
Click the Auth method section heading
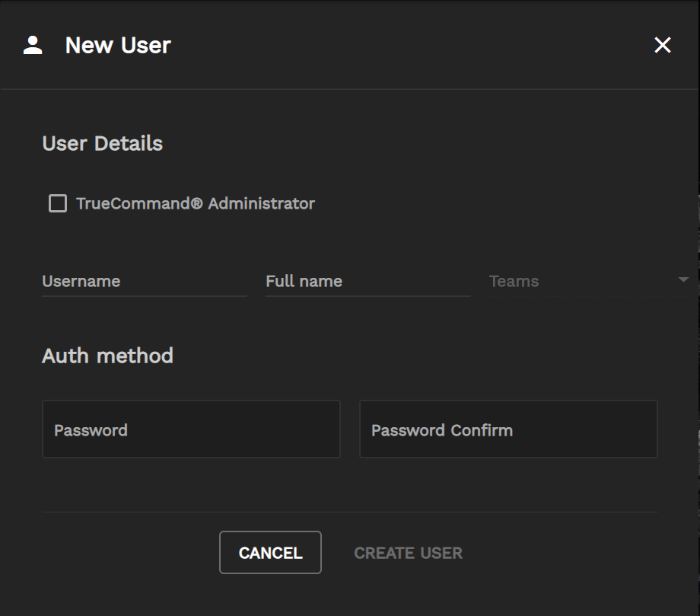(x=107, y=356)
